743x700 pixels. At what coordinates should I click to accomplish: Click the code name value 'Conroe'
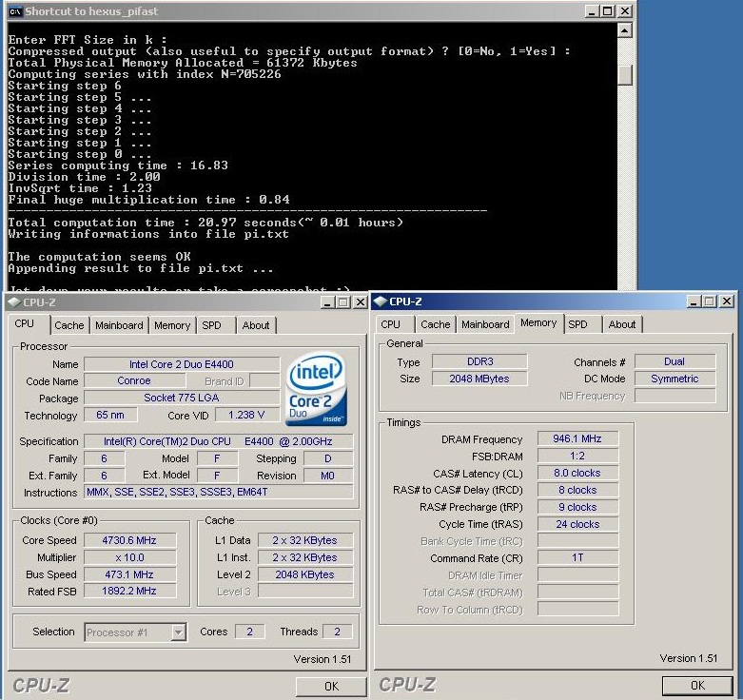tap(134, 380)
